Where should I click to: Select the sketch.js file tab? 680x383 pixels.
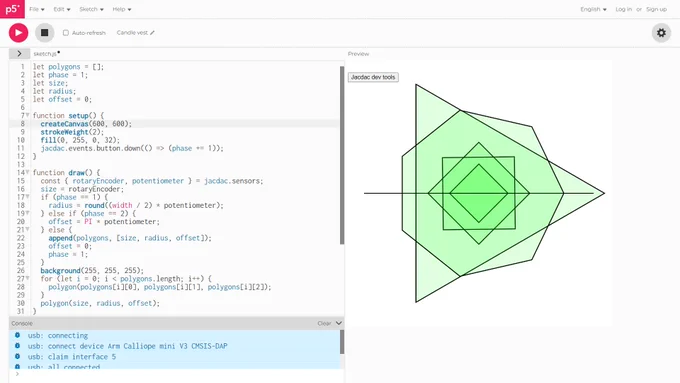coord(45,54)
